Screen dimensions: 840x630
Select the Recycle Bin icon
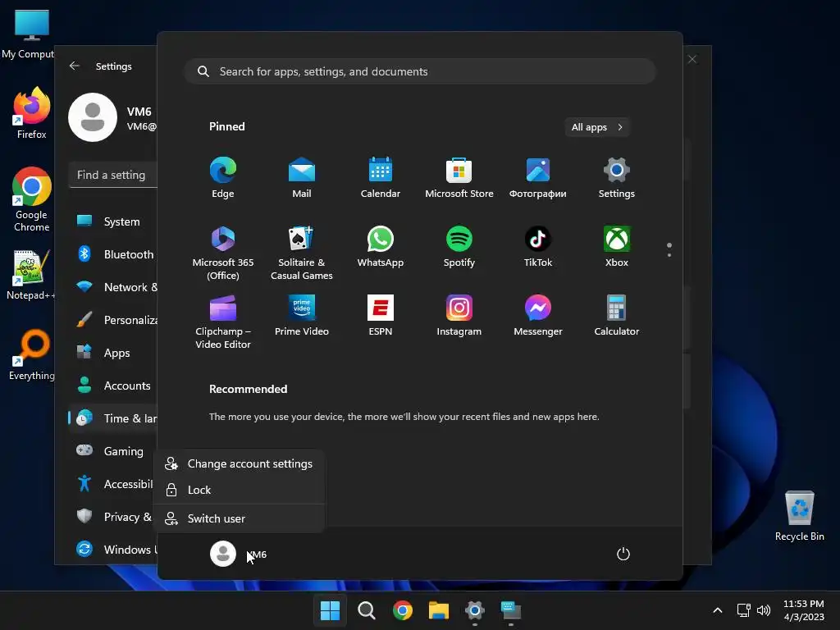799,516
